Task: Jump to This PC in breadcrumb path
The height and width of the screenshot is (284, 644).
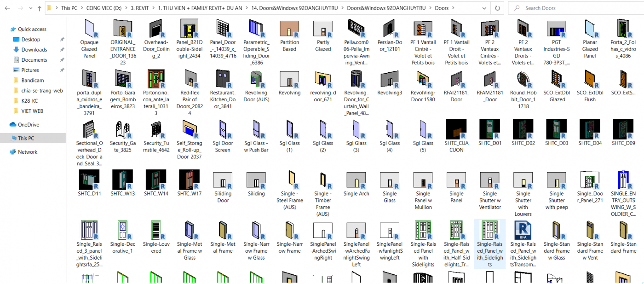Action: click(69, 8)
